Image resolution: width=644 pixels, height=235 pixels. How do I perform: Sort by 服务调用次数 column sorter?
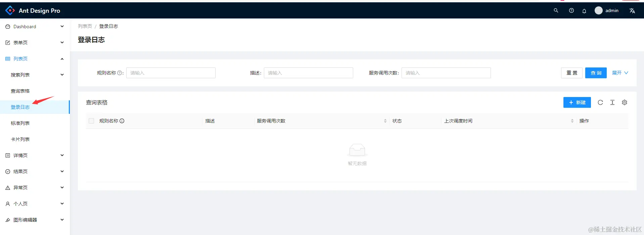(x=385, y=121)
